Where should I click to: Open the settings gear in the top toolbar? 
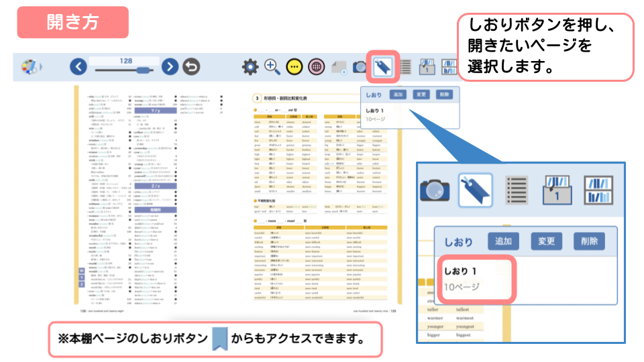(250, 67)
